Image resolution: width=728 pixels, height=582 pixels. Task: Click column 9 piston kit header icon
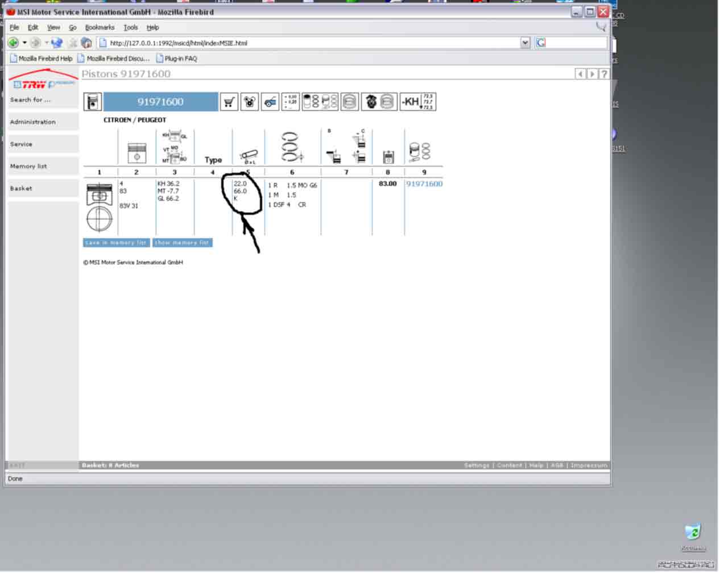[420, 152]
